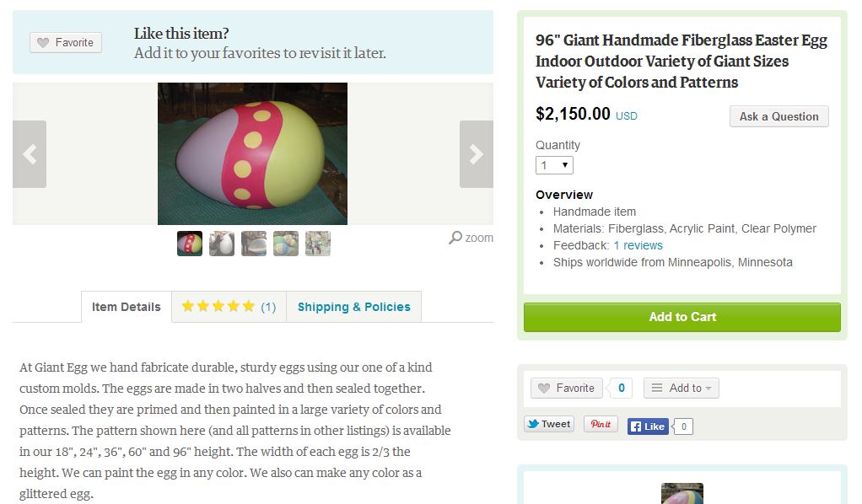Click the zoom magnifier icon
Image resolution: width=862 pixels, height=504 pixels.
[455, 238]
